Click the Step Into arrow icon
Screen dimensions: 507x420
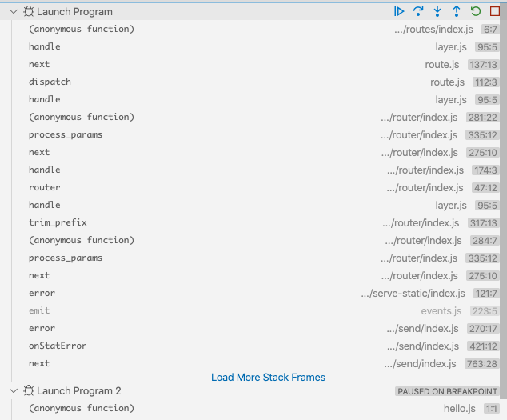[437, 11]
